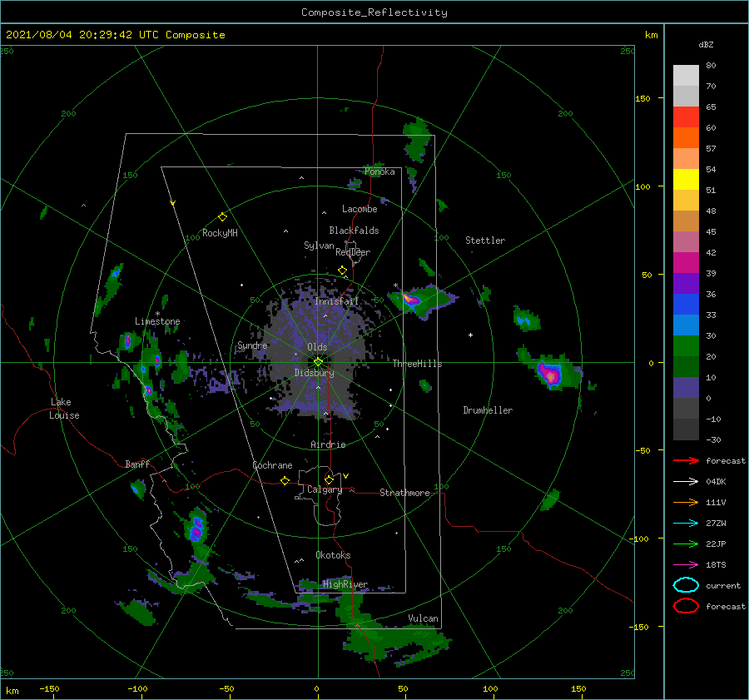The height and width of the screenshot is (700, 749).
Task: Click the Limestone label
Action: (157, 321)
